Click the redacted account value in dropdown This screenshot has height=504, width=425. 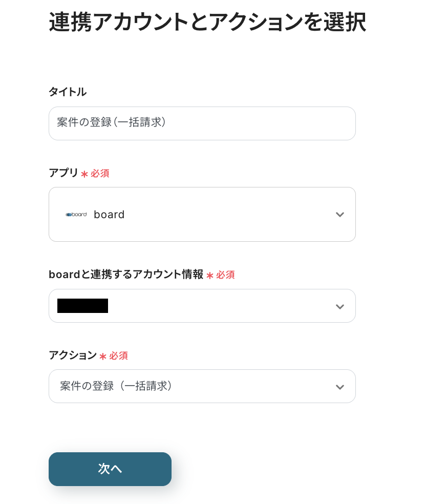click(82, 306)
